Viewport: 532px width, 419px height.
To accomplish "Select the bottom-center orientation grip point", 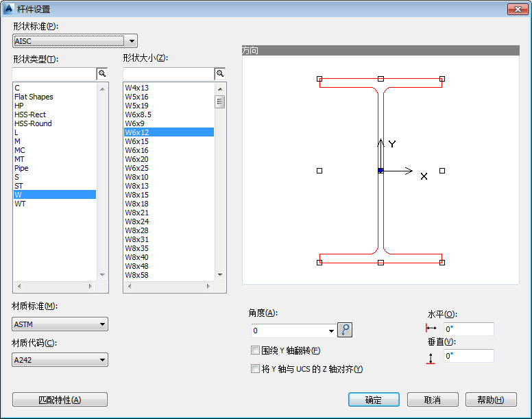I will pos(380,263).
